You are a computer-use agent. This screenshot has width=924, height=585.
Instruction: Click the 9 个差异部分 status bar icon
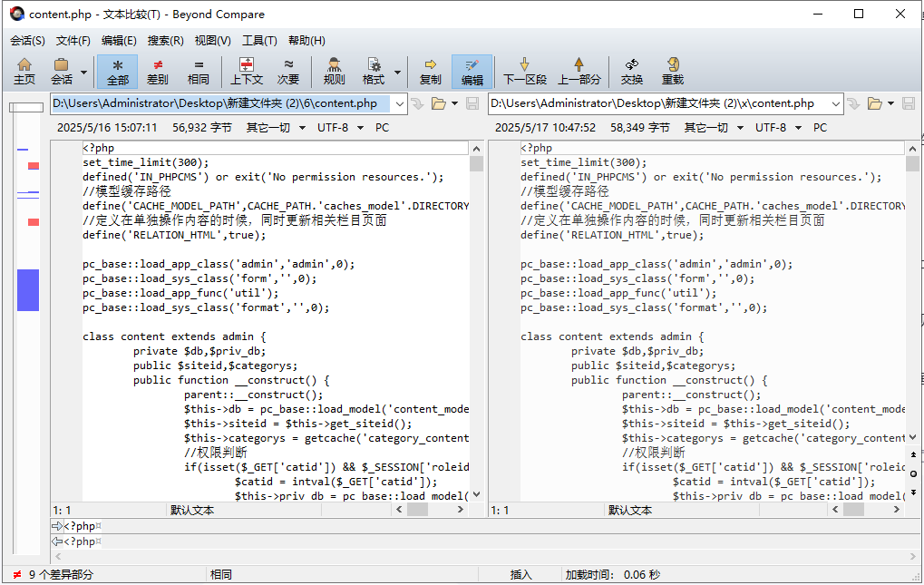coord(17,574)
